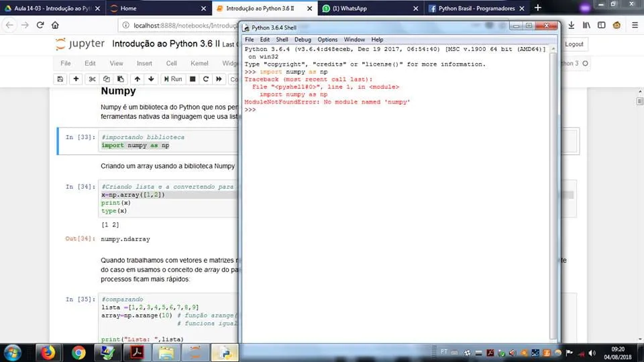Insert a new cell with the plus icon
Screen dimensions: 644x362
76,79
